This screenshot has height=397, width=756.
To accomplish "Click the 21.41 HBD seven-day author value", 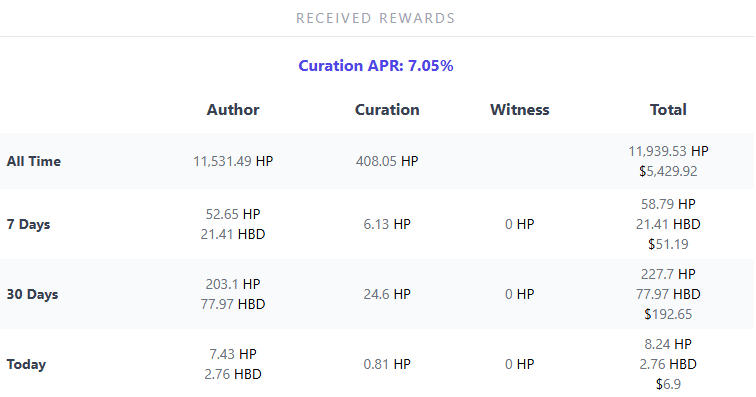I will pyautogui.click(x=233, y=234).
